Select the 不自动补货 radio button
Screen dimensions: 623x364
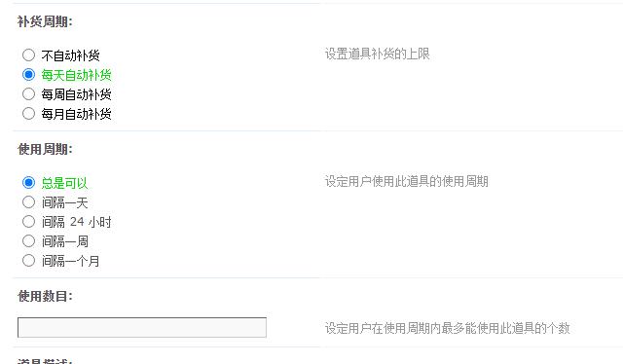(28, 55)
